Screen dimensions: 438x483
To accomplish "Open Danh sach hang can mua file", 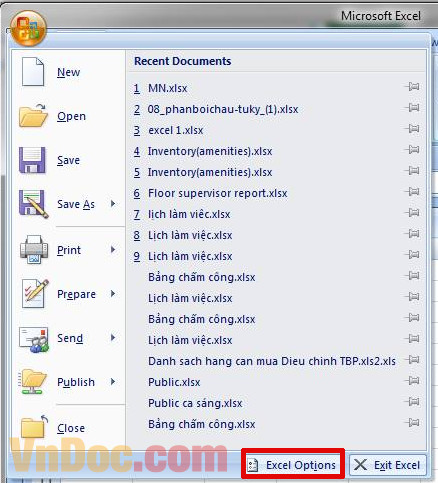I will [x=272, y=361].
